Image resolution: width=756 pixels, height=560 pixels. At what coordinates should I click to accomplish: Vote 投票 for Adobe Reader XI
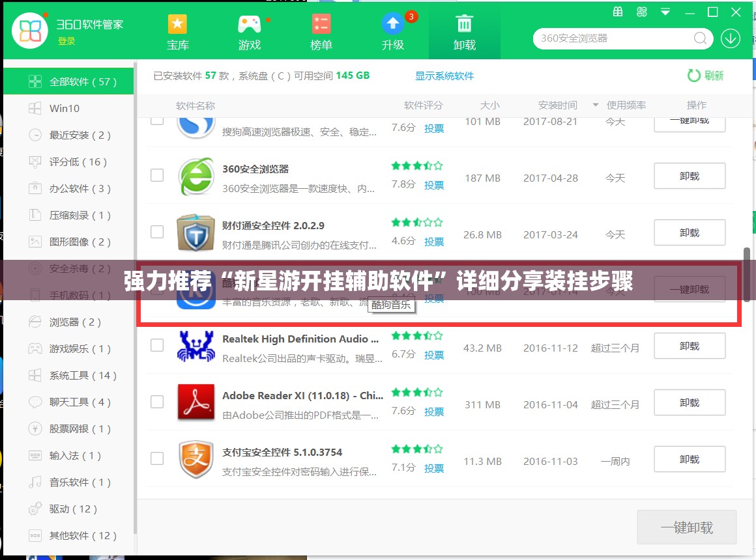click(x=434, y=412)
